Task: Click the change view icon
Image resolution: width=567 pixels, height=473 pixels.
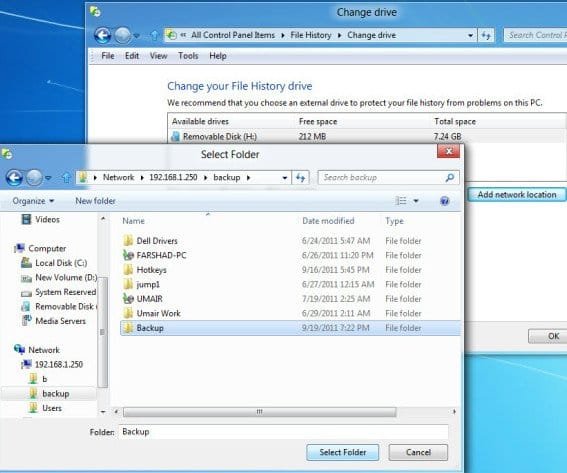Action: pyautogui.click(x=401, y=201)
